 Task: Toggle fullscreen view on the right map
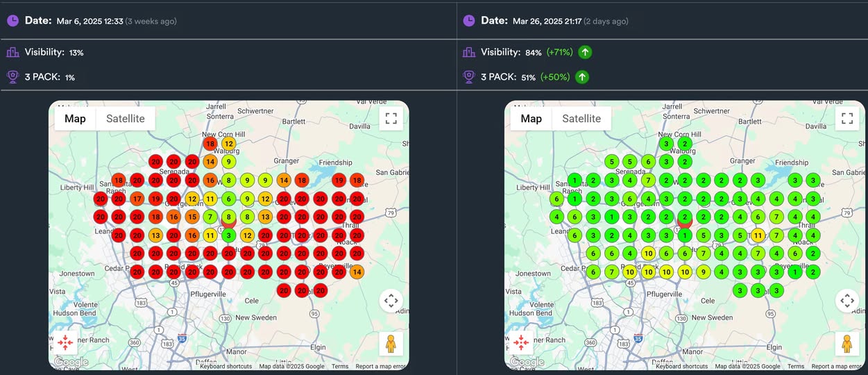pyautogui.click(x=846, y=118)
